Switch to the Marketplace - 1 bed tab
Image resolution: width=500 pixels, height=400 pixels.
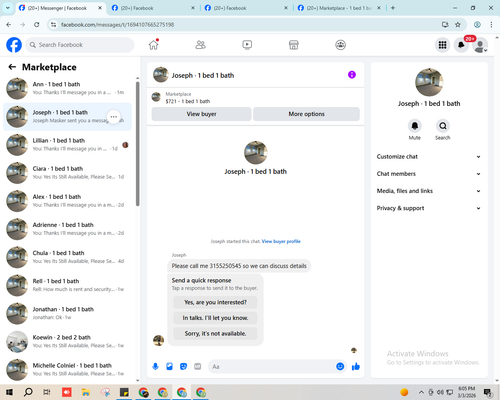[339, 8]
